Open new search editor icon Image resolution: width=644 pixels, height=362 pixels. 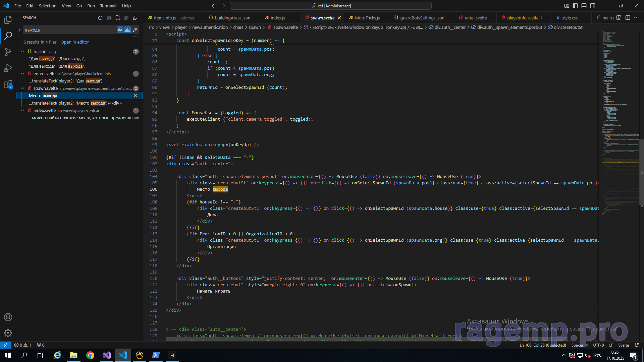(118, 18)
